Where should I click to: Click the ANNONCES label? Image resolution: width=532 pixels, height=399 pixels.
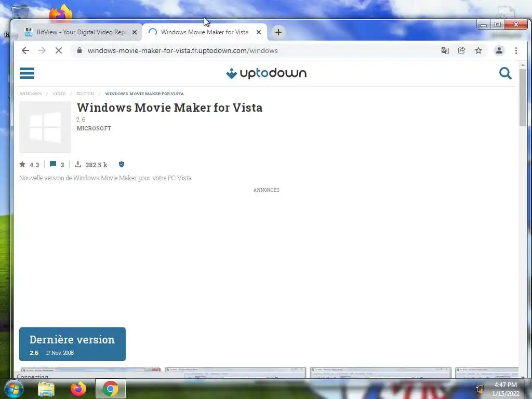pos(267,190)
